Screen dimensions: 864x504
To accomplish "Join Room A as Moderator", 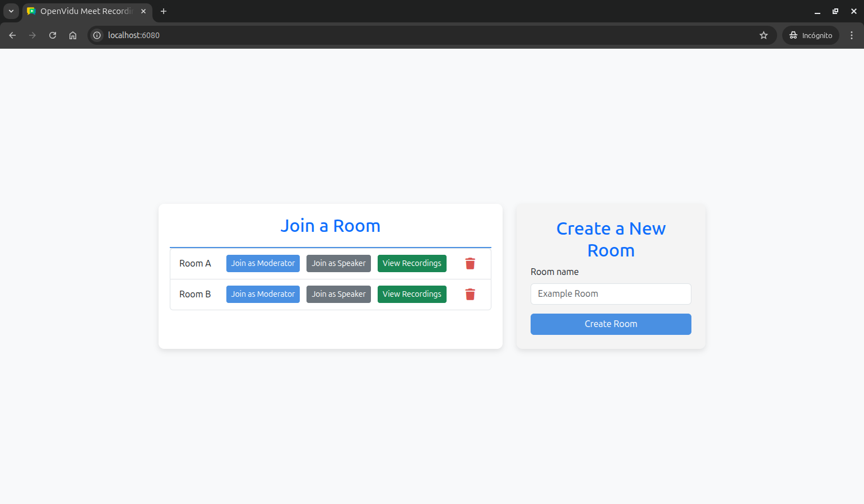I will [263, 264].
